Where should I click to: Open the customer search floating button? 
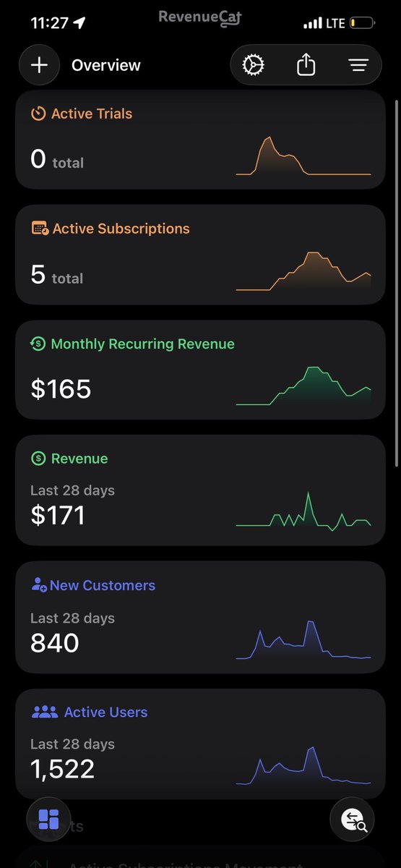[353, 819]
